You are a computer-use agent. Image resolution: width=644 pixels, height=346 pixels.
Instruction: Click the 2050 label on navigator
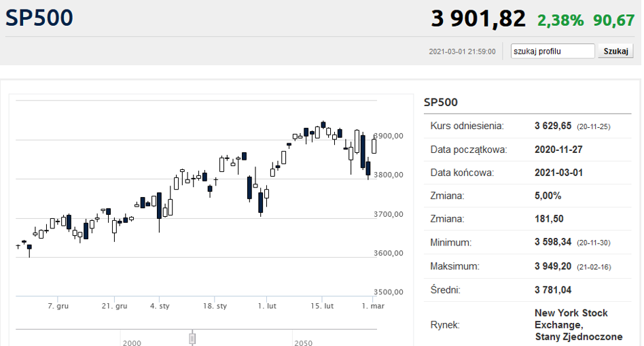[303, 343]
